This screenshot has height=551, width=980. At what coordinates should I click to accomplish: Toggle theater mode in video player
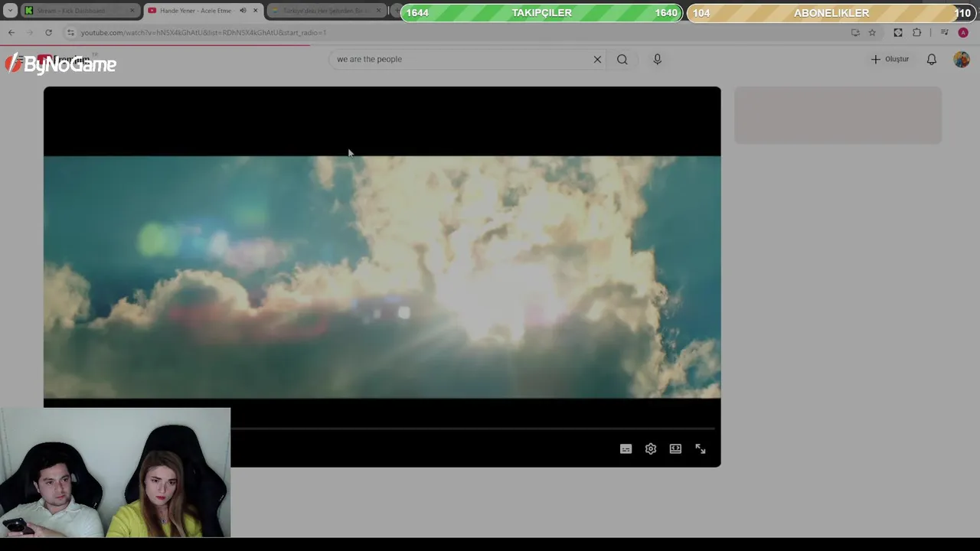point(675,449)
